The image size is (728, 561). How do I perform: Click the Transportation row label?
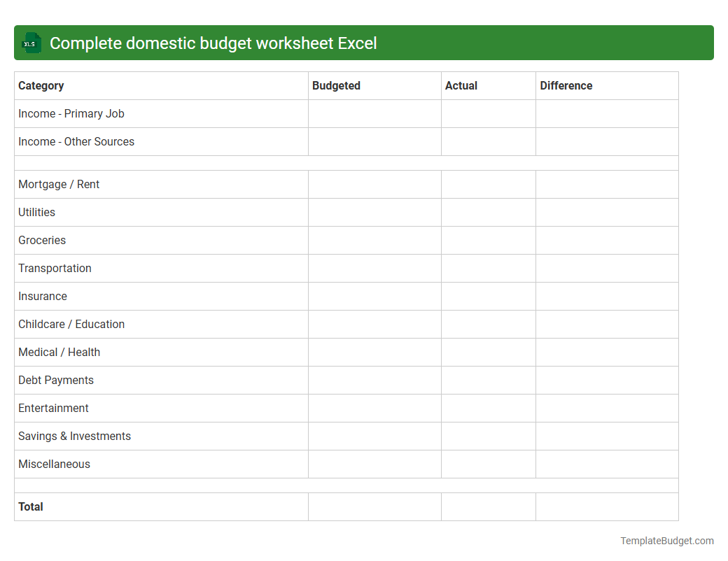55,268
